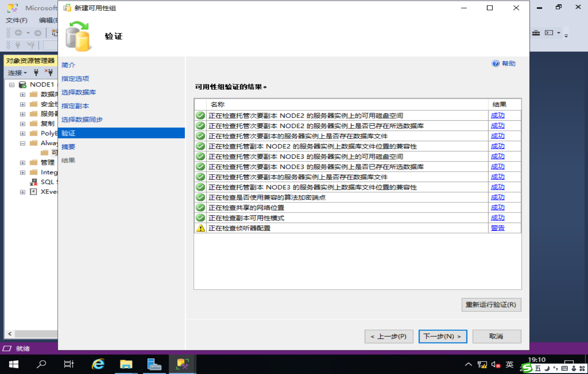The image size is (588, 374).
Task: Collapse the NODE1 server node
Action: coord(12,85)
